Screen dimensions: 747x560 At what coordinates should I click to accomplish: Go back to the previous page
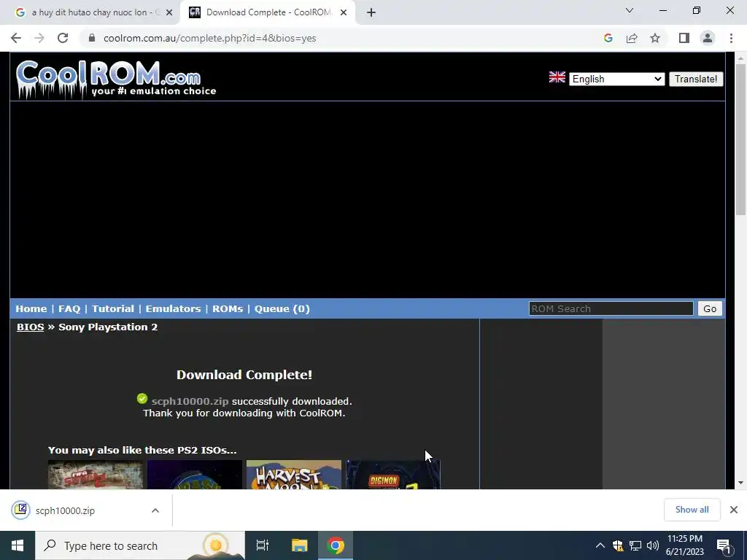coord(16,38)
